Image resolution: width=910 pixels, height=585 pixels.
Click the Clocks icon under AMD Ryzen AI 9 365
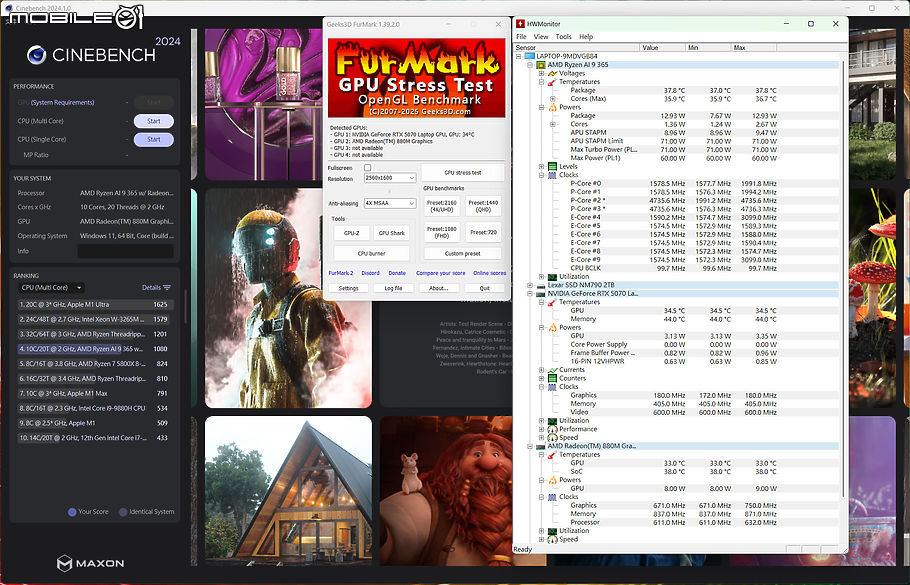(x=552, y=175)
